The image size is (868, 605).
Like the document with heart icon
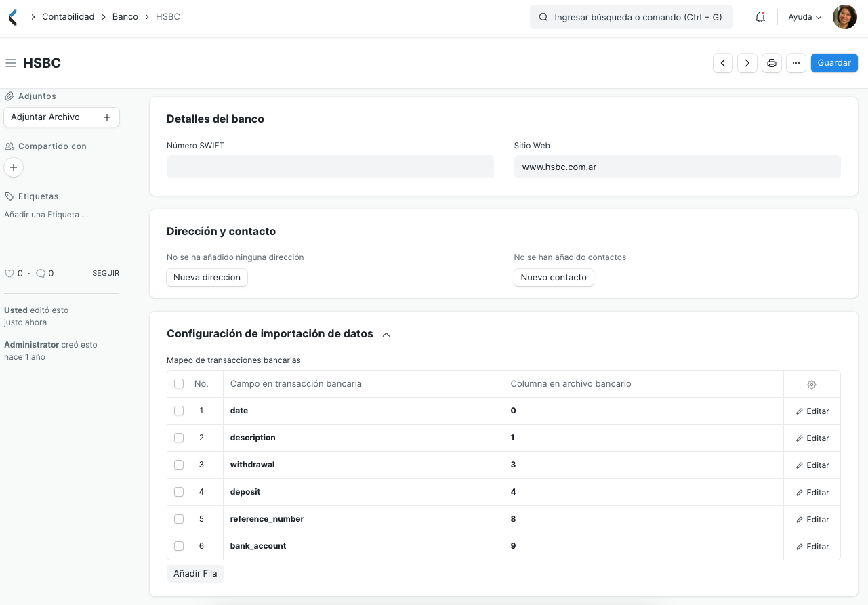click(x=9, y=274)
